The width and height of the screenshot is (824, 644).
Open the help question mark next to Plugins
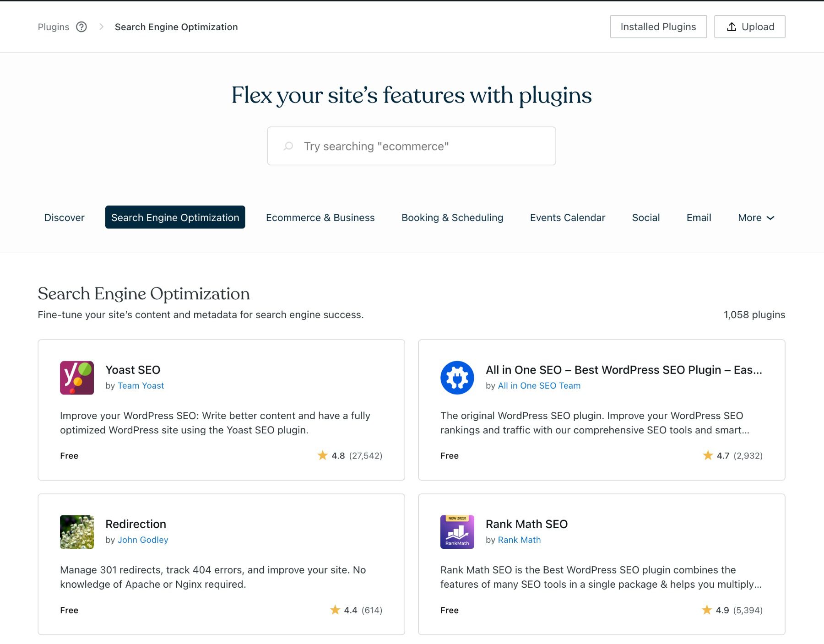point(81,27)
